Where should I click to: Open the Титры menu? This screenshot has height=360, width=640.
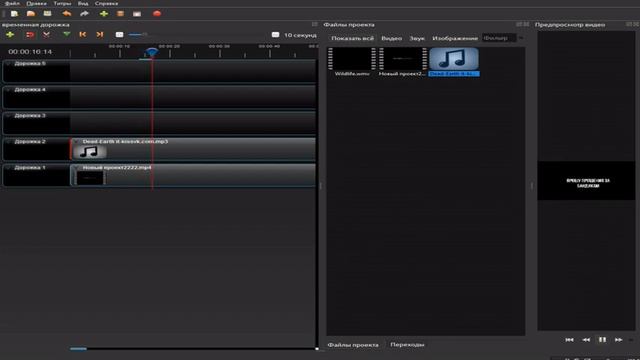coord(62,3)
